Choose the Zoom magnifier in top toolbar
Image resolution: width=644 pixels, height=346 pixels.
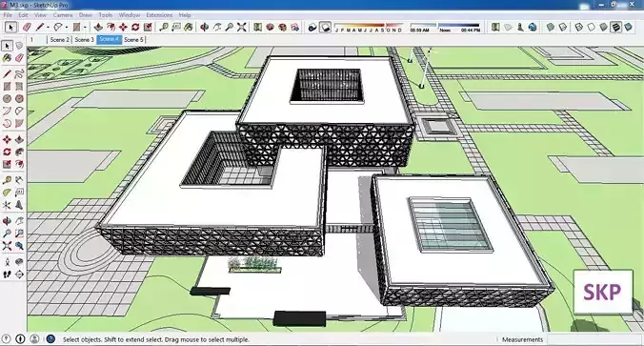pyautogui.click(x=230, y=28)
